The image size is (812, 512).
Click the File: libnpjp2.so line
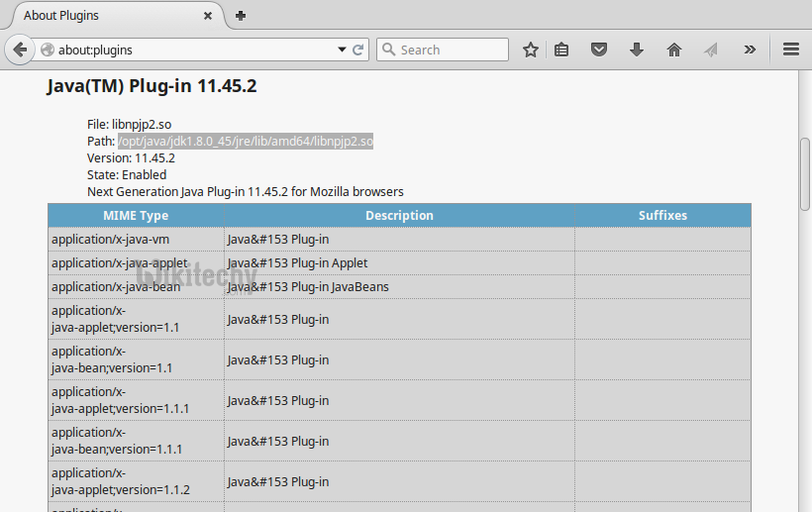pyautogui.click(x=130, y=124)
